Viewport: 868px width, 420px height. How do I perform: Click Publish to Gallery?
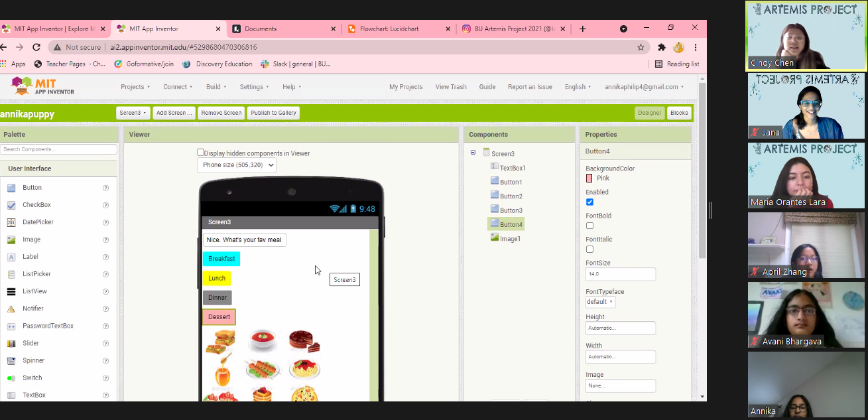click(273, 113)
